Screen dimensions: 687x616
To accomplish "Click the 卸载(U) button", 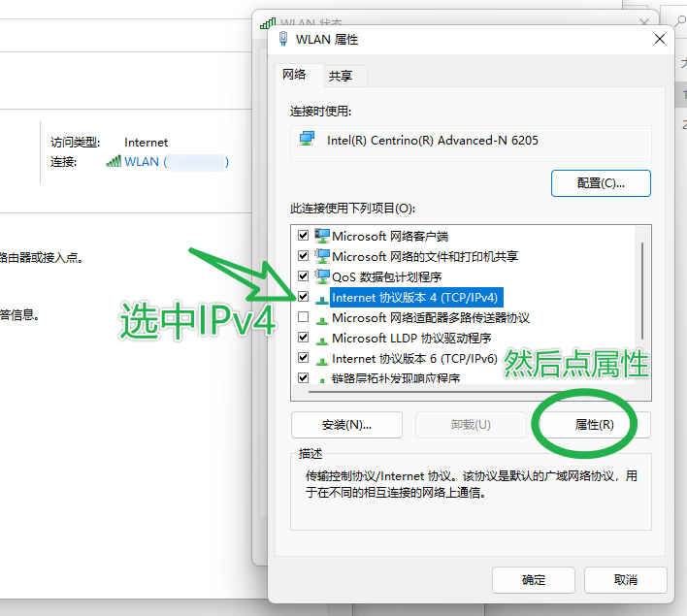I will pyautogui.click(x=471, y=425).
